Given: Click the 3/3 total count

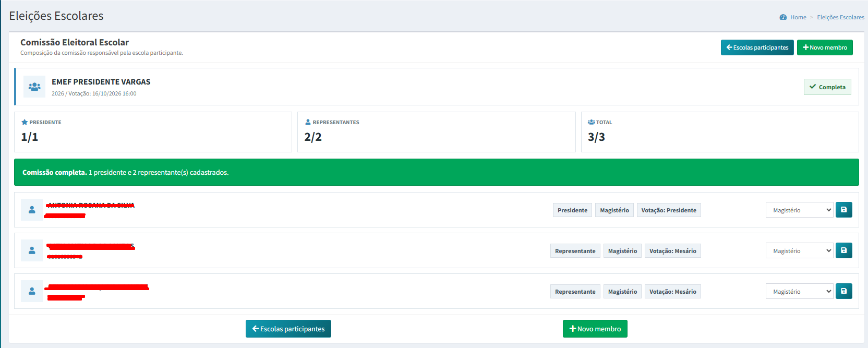Looking at the screenshot, I should 596,137.
